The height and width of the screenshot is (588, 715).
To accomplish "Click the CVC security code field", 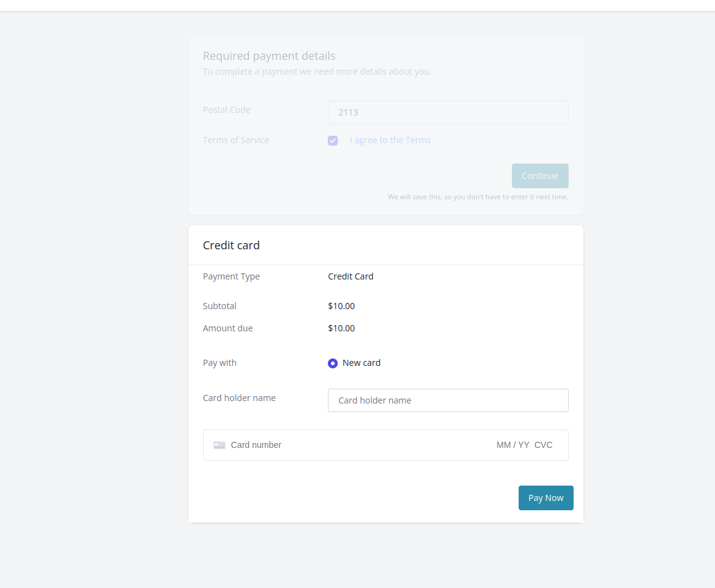I will tap(543, 444).
